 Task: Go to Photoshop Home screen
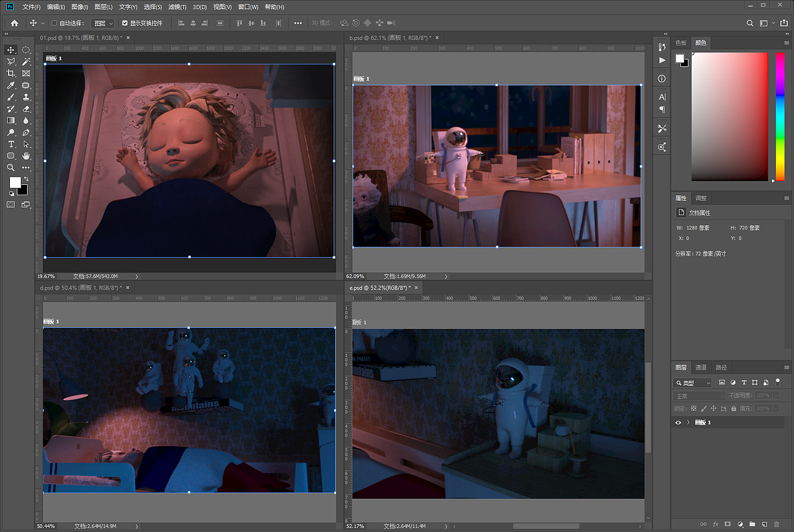pos(14,23)
